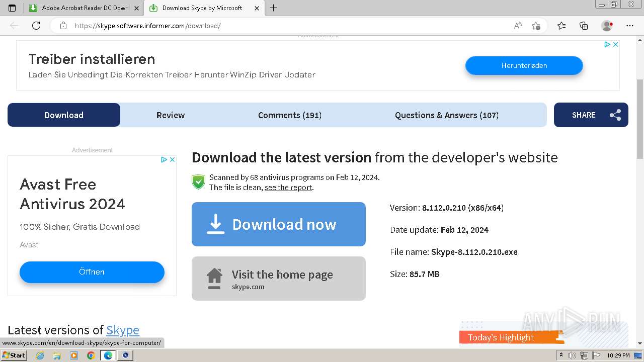The image size is (644, 362).
Task: Click the scrollbar up arrow
Action: click(640, 39)
